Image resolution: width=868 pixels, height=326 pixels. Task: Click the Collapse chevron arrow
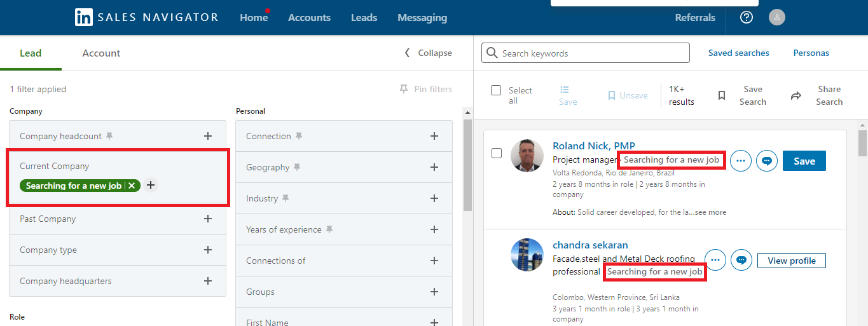coord(408,53)
